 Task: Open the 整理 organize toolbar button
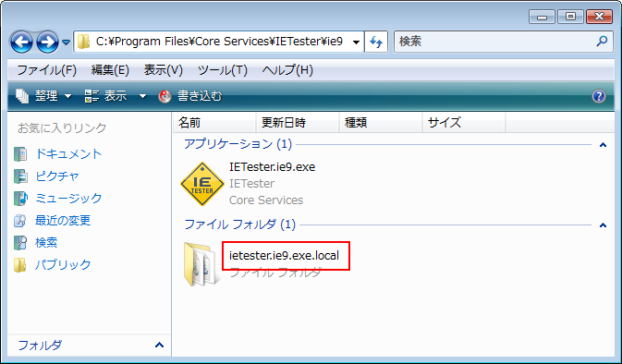click(x=43, y=96)
